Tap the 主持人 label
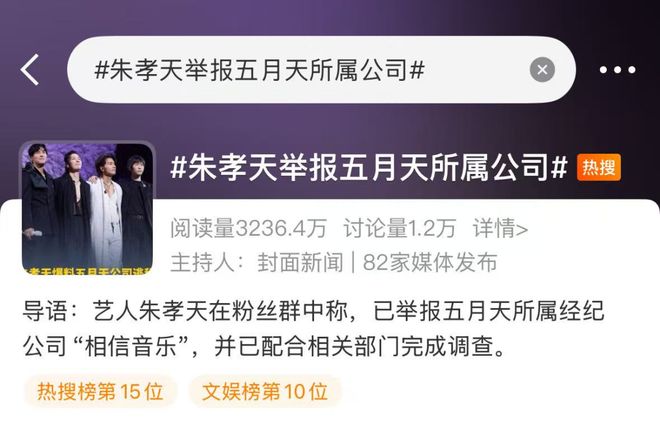The width and height of the screenshot is (660, 431). point(207,262)
